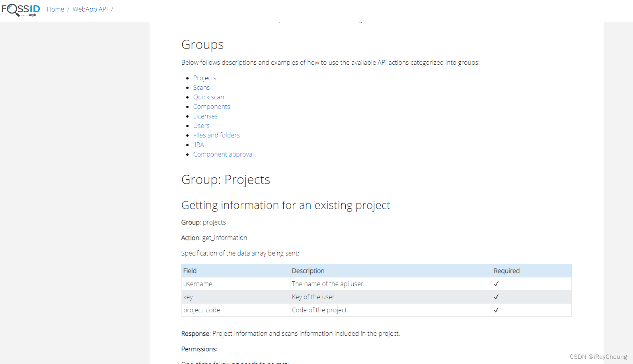633x364 pixels.
Task: Open the Component approval link
Action: [223, 154]
